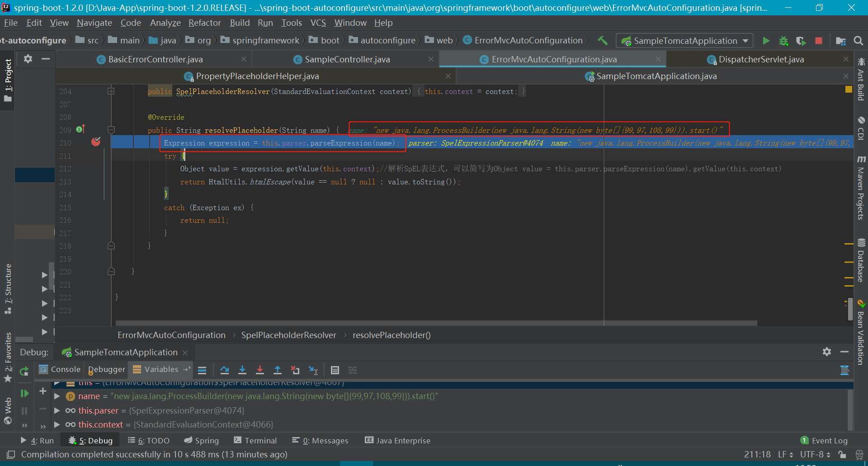
Task: Click Step Over debugger icon
Action: [x=224, y=370]
